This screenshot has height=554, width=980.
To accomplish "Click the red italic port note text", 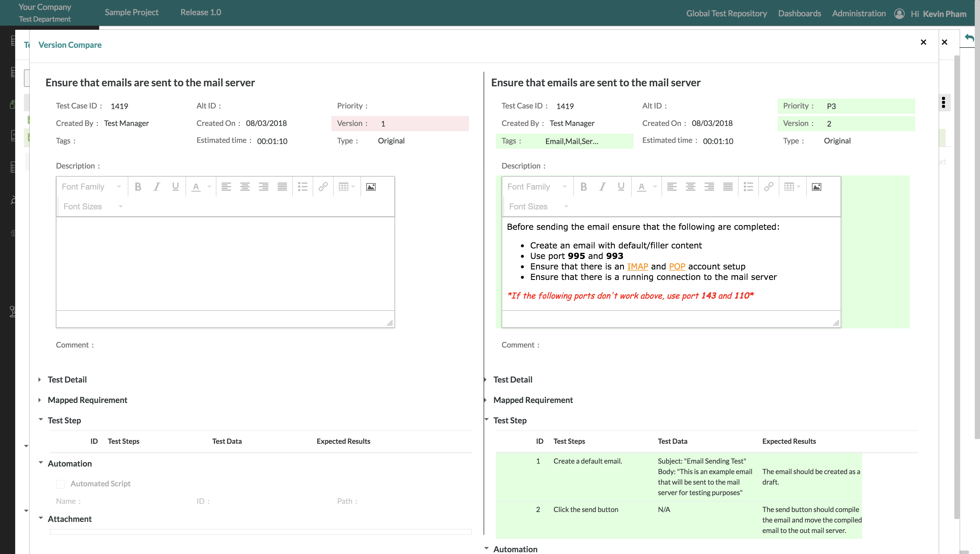I will coord(631,296).
